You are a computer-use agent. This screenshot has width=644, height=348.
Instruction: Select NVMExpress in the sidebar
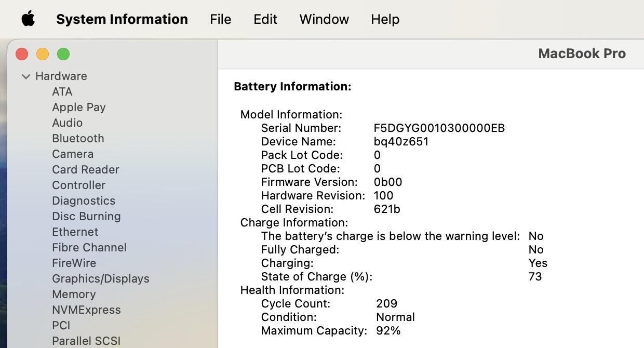(x=86, y=310)
